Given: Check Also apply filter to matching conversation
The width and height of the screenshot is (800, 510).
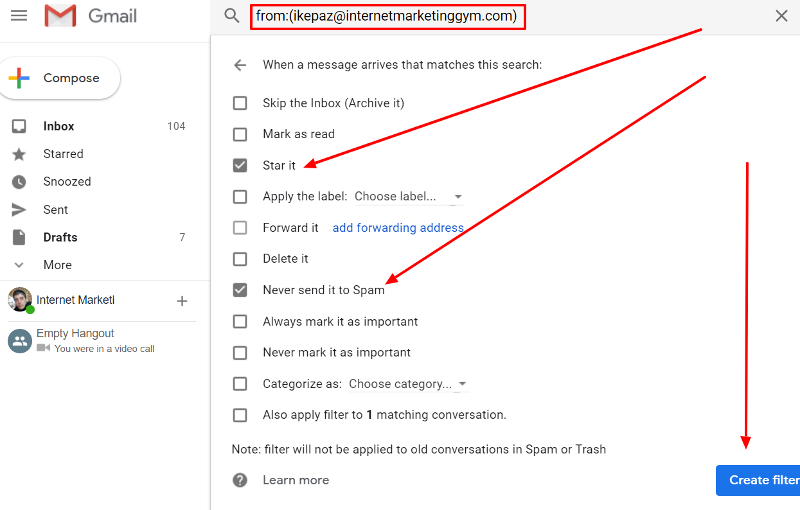Looking at the screenshot, I should (240, 415).
